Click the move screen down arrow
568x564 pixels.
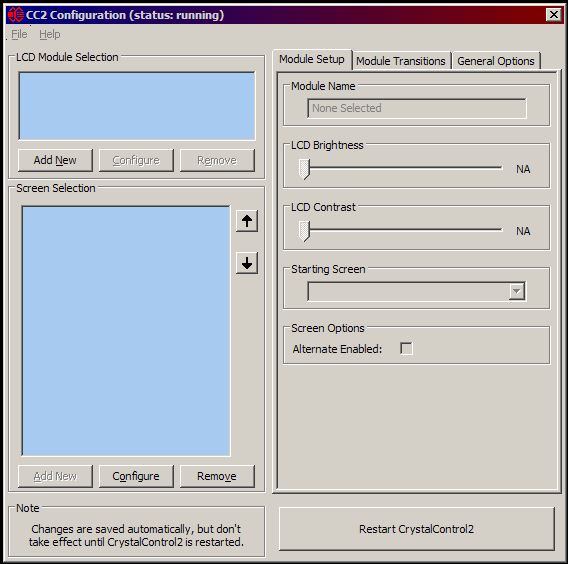pos(247,263)
